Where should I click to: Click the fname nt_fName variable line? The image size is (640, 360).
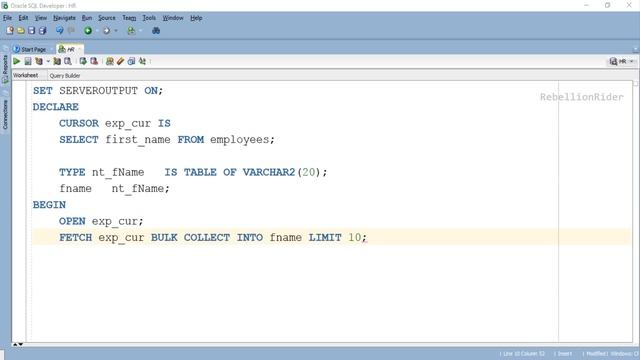(x=114, y=189)
